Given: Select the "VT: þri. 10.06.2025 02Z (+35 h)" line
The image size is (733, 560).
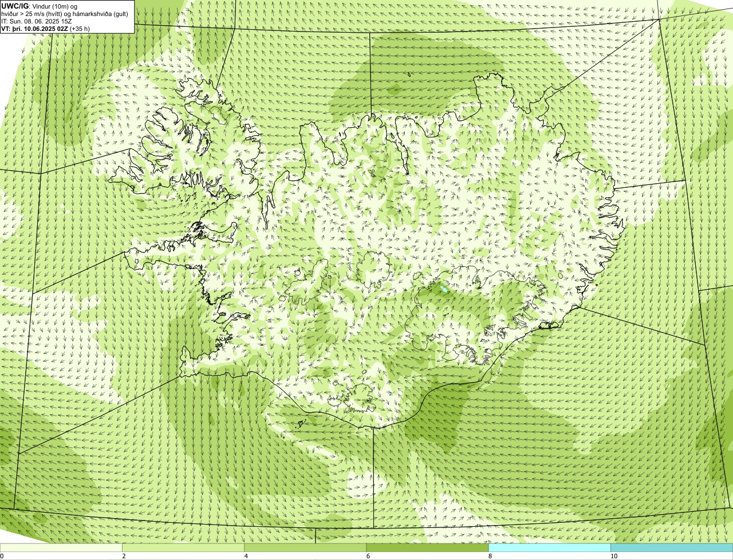Looking at the screenshot, I should pyautogui.click(x=46, y=29).
